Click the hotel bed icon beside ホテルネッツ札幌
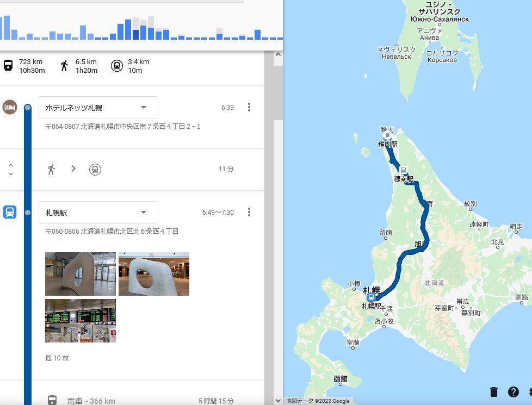The image size is (532, 405). pos(9,107)
